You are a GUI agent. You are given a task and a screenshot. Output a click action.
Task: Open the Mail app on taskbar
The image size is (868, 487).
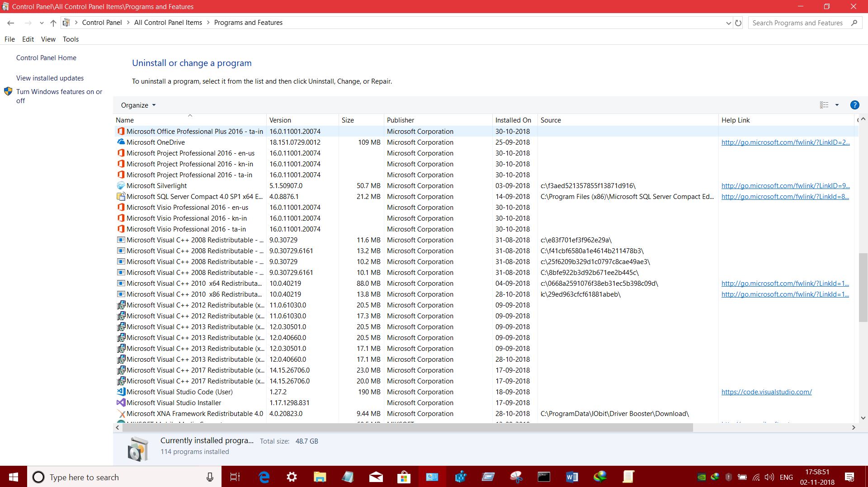coord(376,477)
